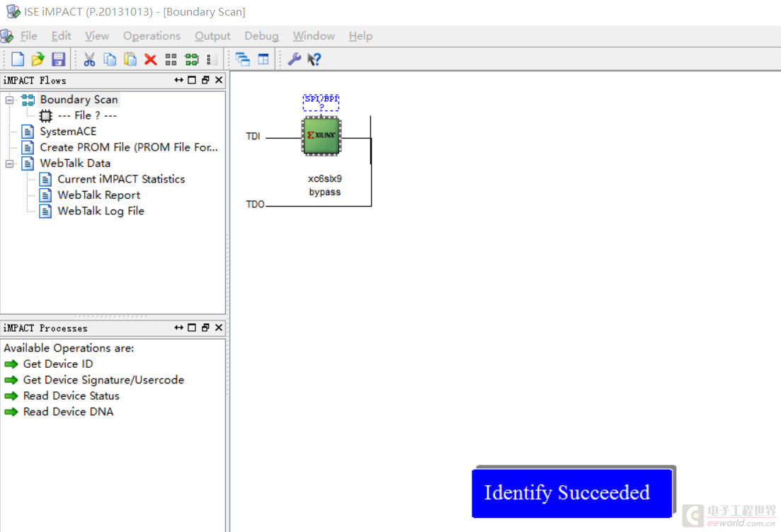Screen dimensions: 781x532
Task: Click the wrench Preferences icon
Action: point(295,59)
